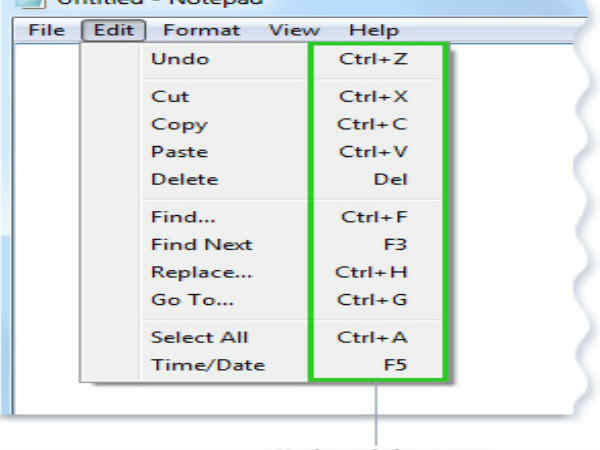Screen dimensions: 600x450
Task: Choose Find Next from the menu
Action: tap(201, 244)
